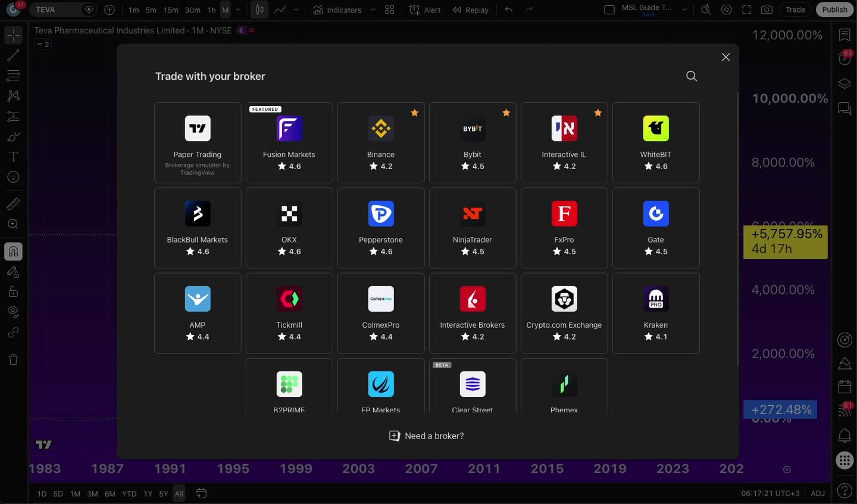Viewport: 857px width, 504px height.
Task: Choose the Fusion Markets broker
Action: [x=289, y=143]
